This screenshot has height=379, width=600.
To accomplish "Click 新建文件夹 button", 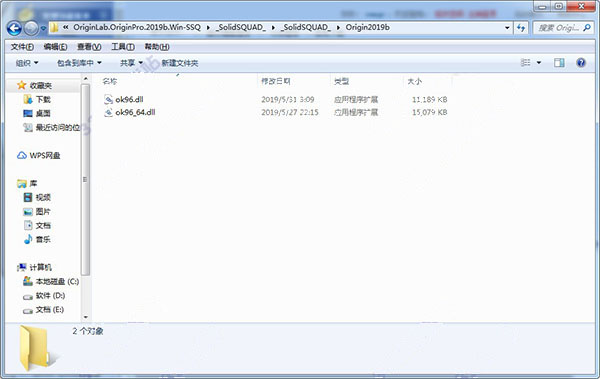I will coord(179,63).
